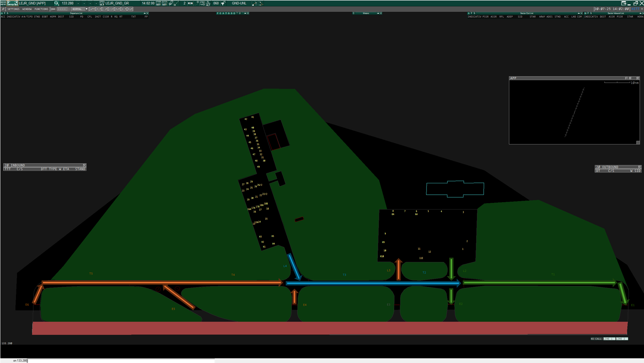Open the FUNCTIONS menu
644x363 pixels.
[x=41, y=9]
